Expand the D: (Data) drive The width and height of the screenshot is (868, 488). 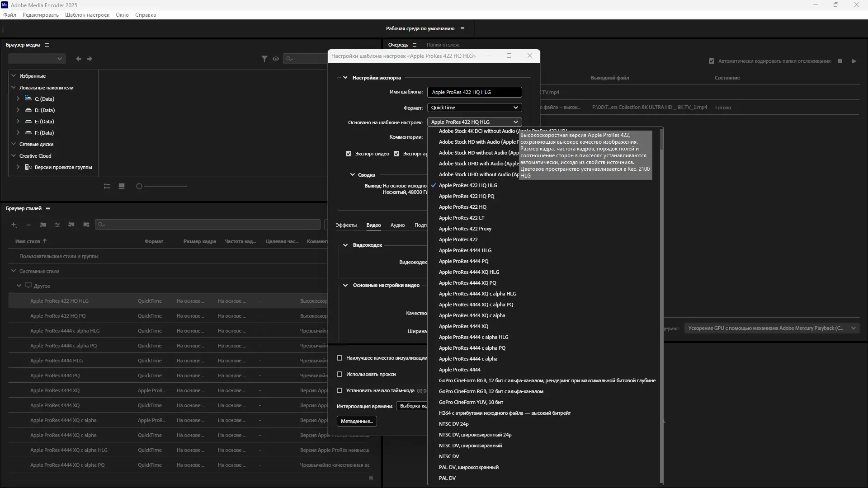(x=18, y=110)
